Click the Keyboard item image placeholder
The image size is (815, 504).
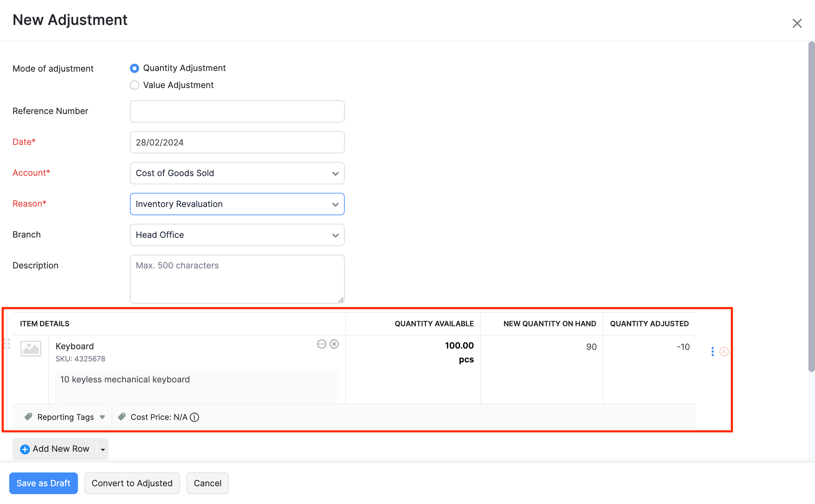coord(31,348)
